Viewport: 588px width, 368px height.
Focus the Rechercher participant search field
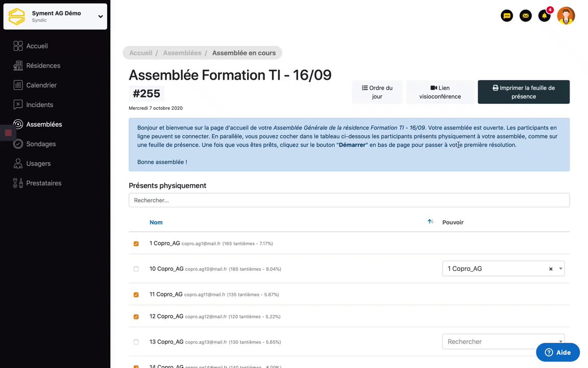coord(349,200)
